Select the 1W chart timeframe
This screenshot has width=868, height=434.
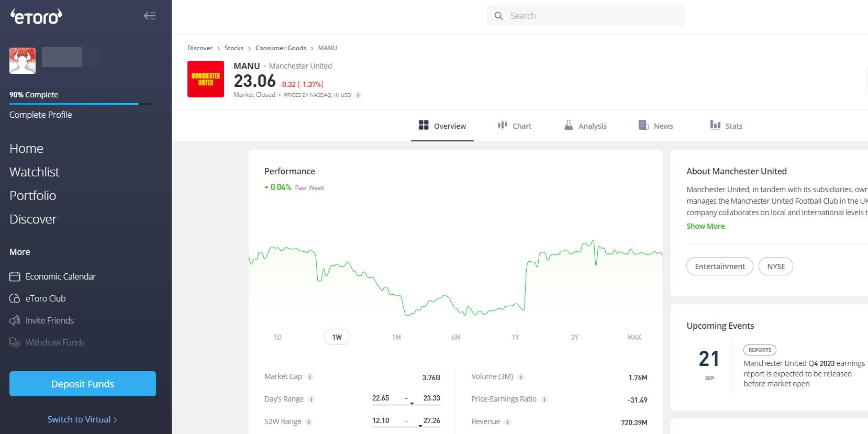pos(337,337)
